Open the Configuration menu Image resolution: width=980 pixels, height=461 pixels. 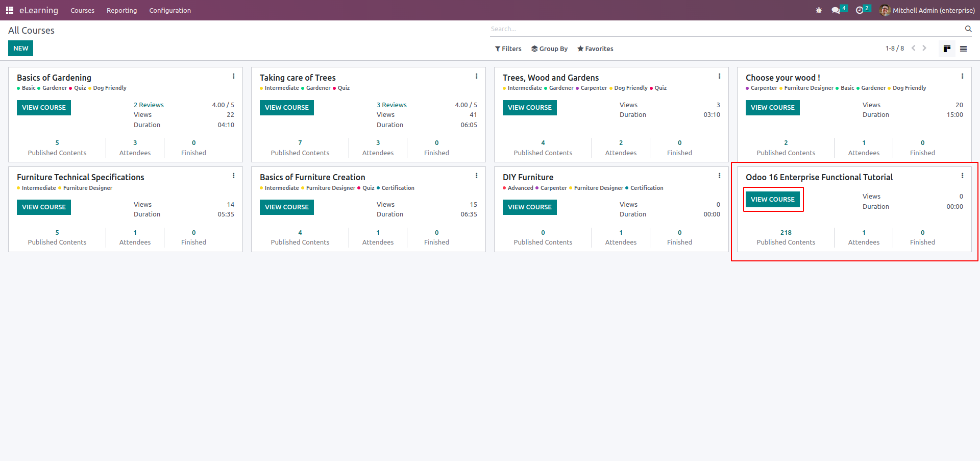tap(170, 11)
